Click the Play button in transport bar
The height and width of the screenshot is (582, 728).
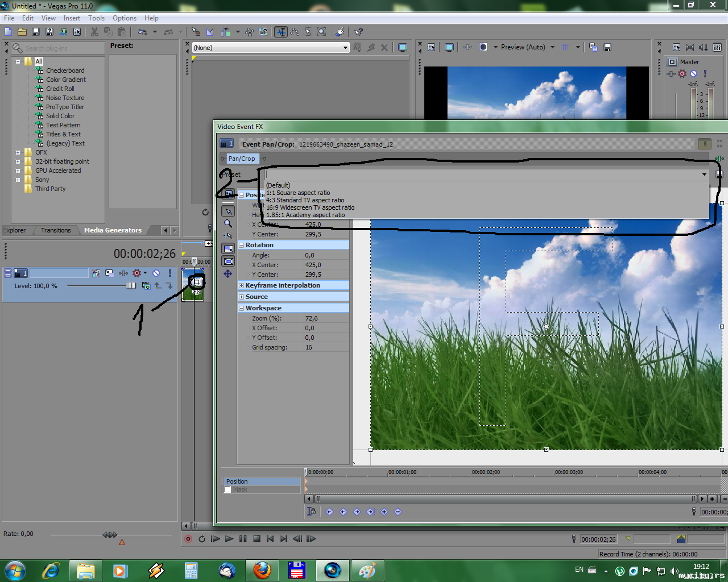pos(229,539)
